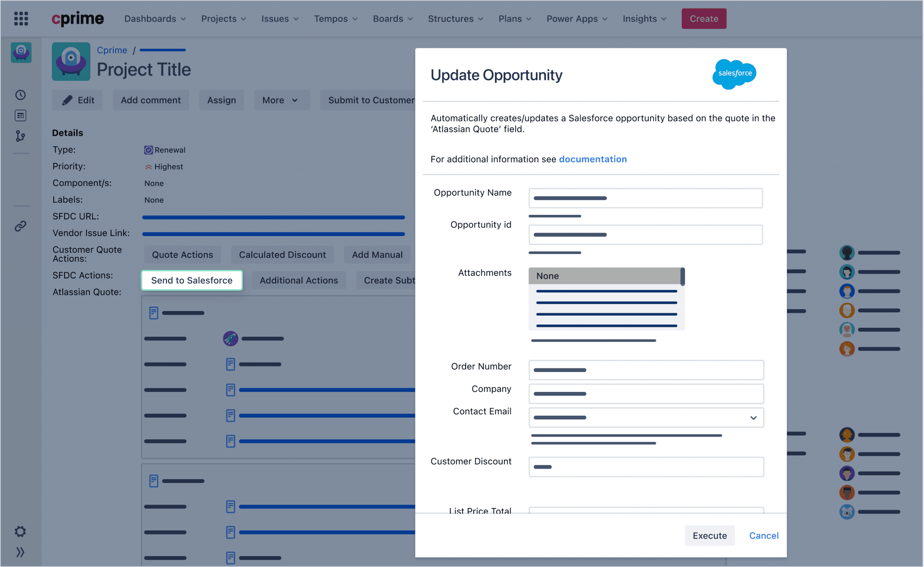
Task: Click Quote Actions button
Action: 182,255
